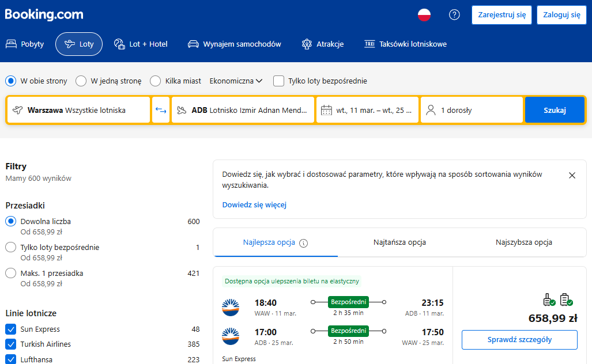The width and height of the screenshot is (592, 364).
Task: Open the 1 dorosły passengers selector
Action: coord(472,110)
